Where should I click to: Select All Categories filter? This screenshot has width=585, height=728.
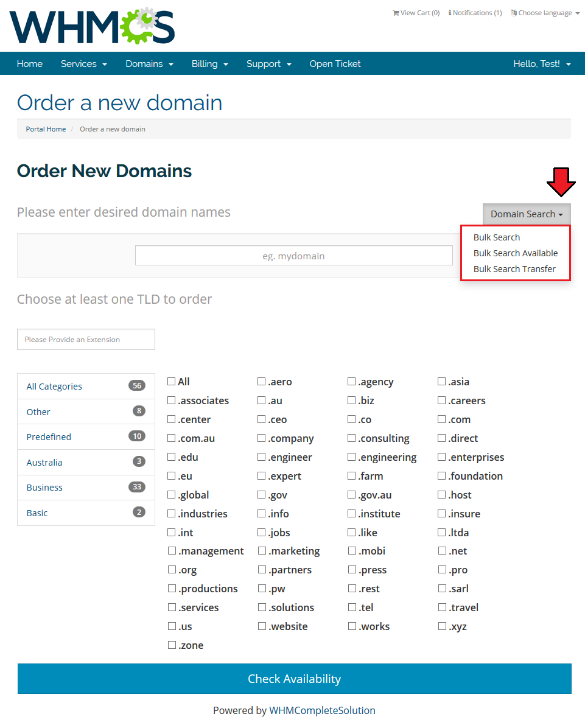86,387
